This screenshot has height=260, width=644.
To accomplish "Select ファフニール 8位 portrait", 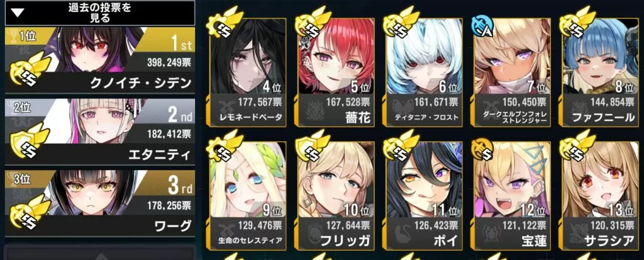I will coord(601,72).
